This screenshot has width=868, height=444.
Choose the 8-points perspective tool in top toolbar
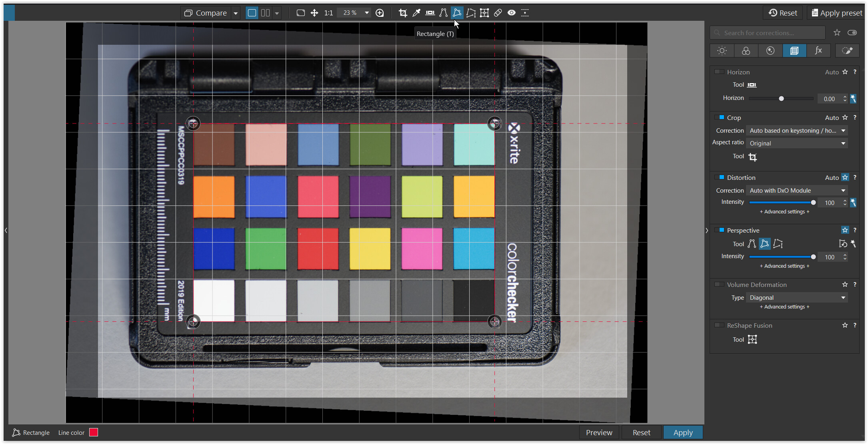coord(471,13)
